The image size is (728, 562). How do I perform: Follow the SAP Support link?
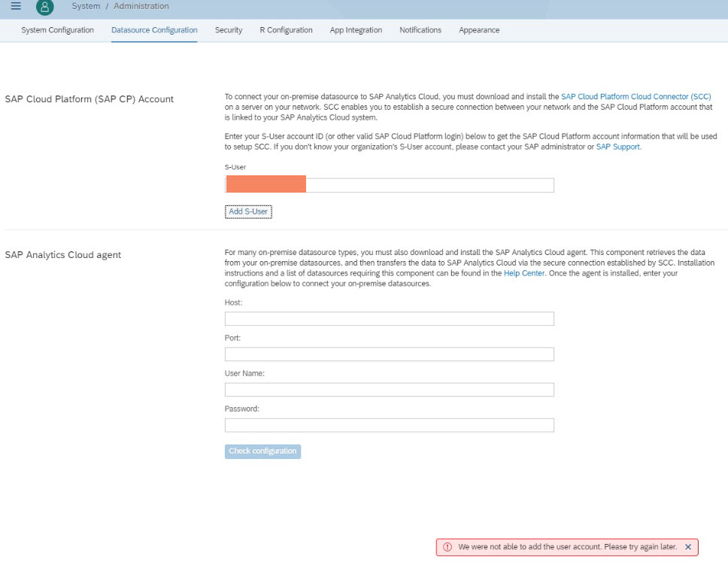pos(618,147)
